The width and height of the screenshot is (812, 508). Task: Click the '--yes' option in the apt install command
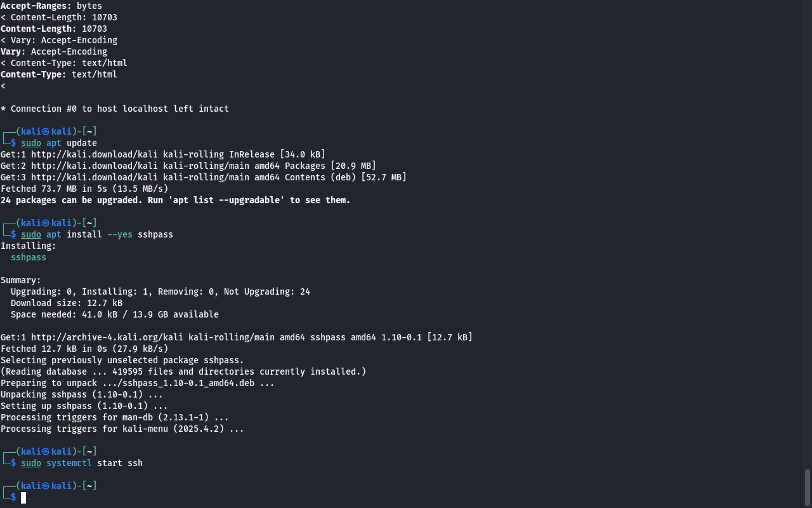tap(119, 234)
